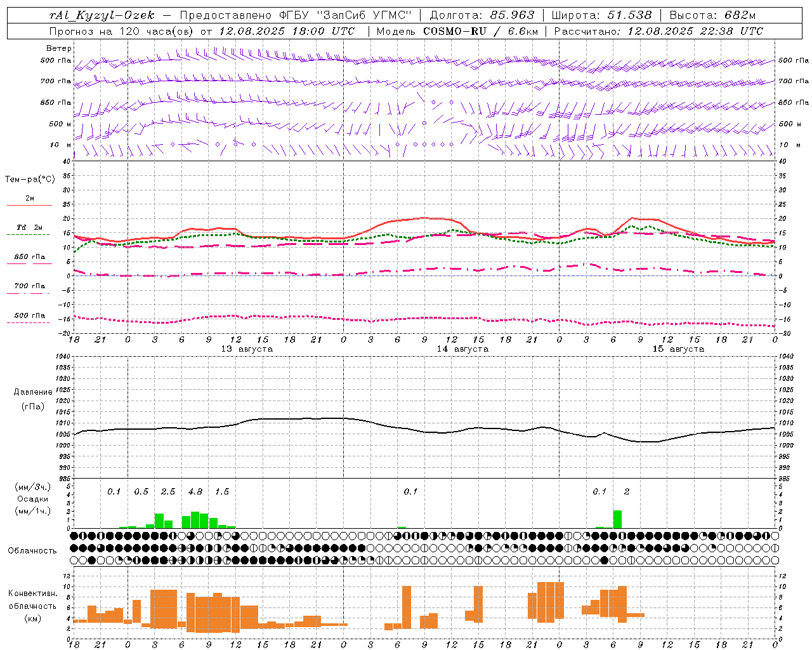Click the 13 августа date label
Screen dimensions: 812x650
[247, 349]
